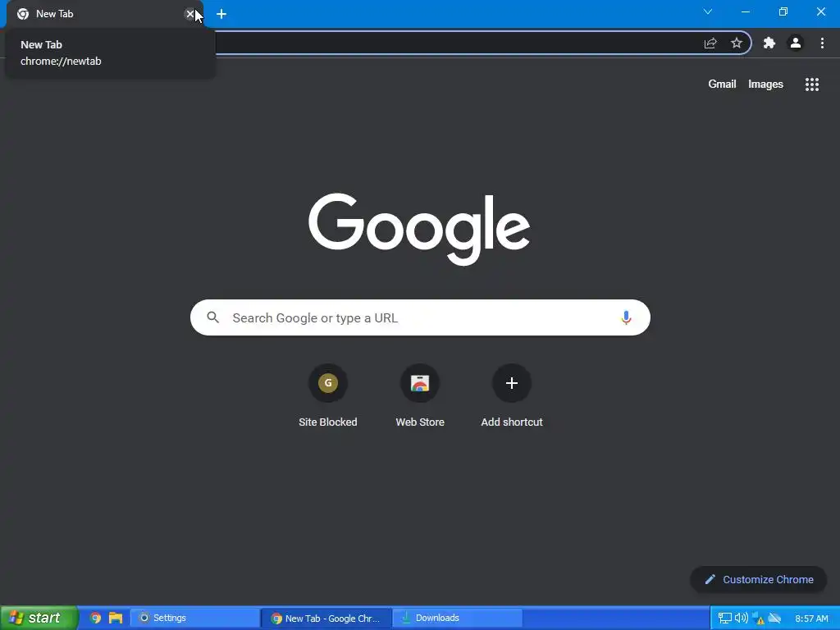Open the volume tray icon

click(742, 619)
